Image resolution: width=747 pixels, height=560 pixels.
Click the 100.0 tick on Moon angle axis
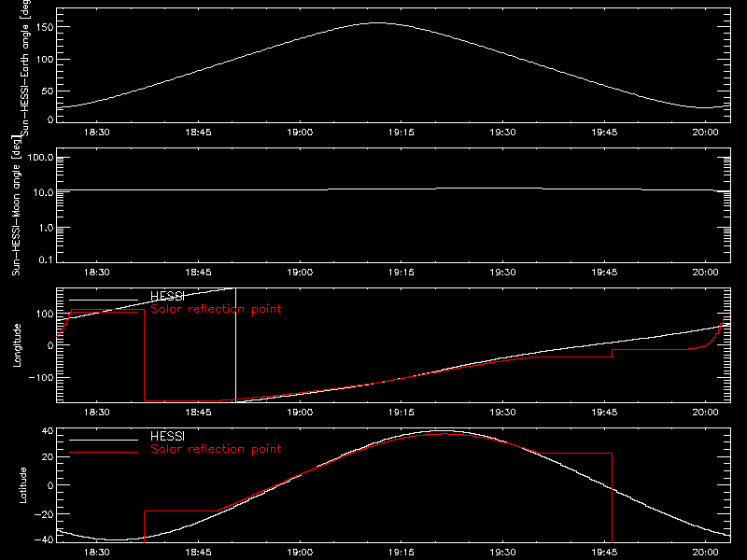click(x=40, y=158)
